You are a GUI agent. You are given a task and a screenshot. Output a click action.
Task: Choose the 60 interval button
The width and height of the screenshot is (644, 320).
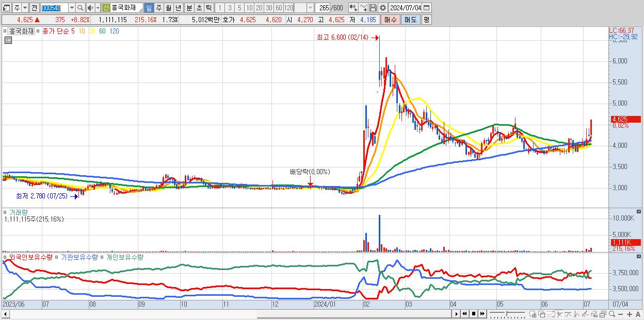[279, 8]
